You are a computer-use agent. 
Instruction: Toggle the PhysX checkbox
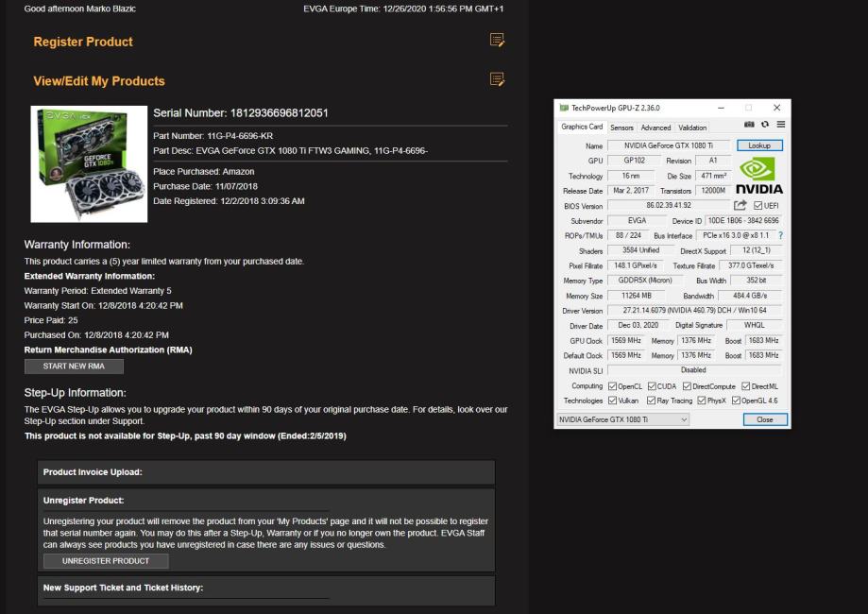702,401
